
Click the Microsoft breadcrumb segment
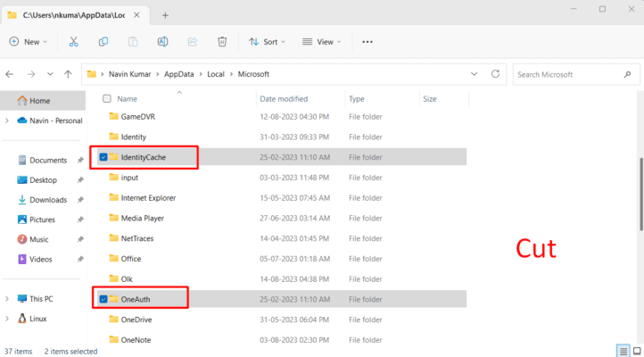click(x=253, y=74)
